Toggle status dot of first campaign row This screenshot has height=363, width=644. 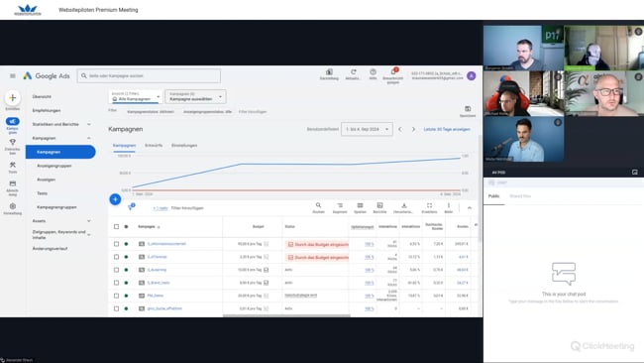point(126,244)
